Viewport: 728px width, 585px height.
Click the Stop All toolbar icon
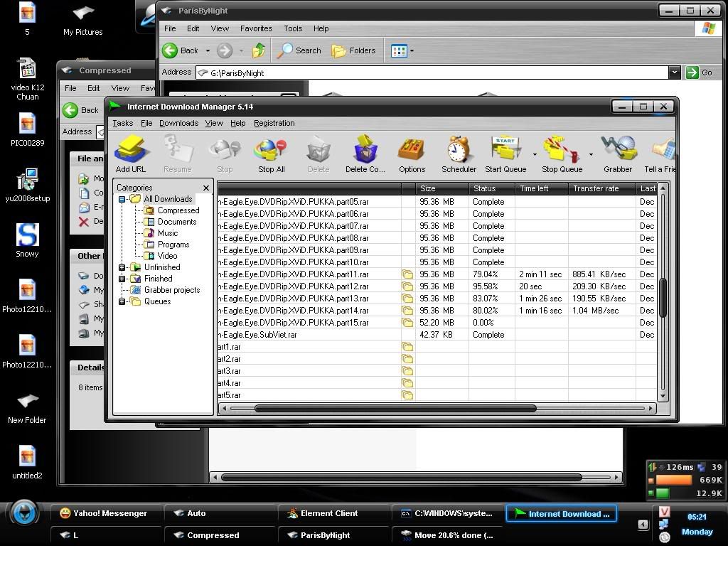click(x=271, y=154)
